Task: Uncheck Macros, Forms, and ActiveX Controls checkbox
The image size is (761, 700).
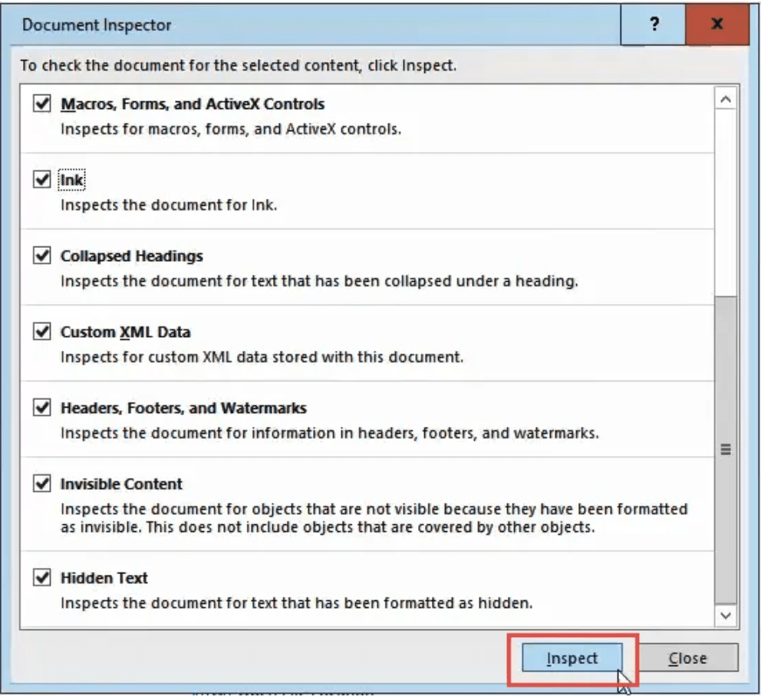Action: click(41, 104)
